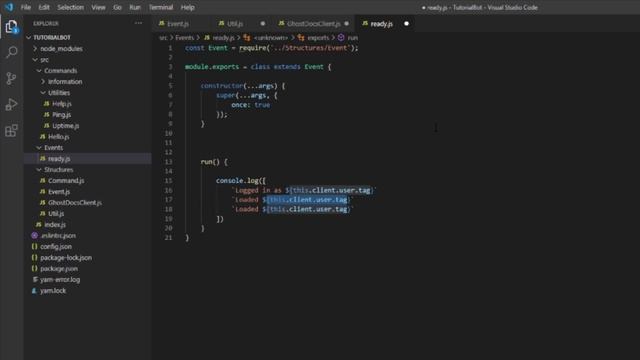Click the 'once: true' code text
640x360 pixels.
[x=250, y=105]
